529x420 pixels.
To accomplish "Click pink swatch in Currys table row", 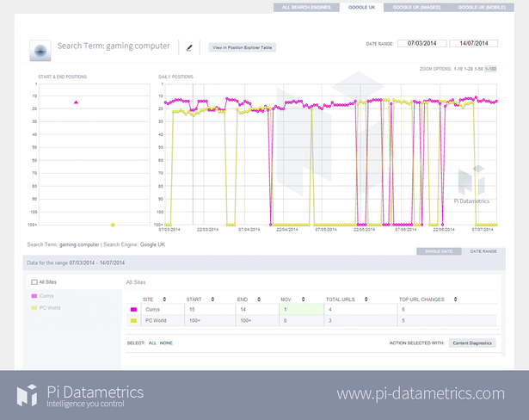I will coord(133,309).
